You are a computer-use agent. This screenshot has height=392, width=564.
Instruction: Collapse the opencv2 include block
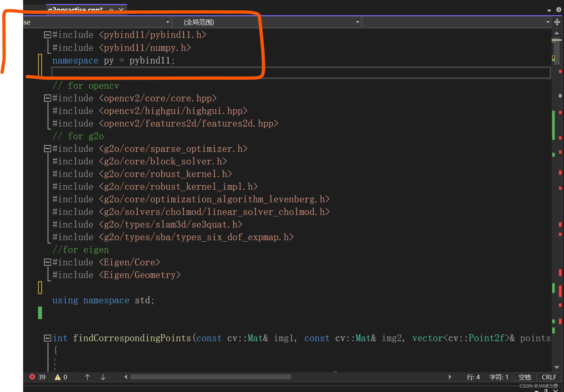point(47,98)
